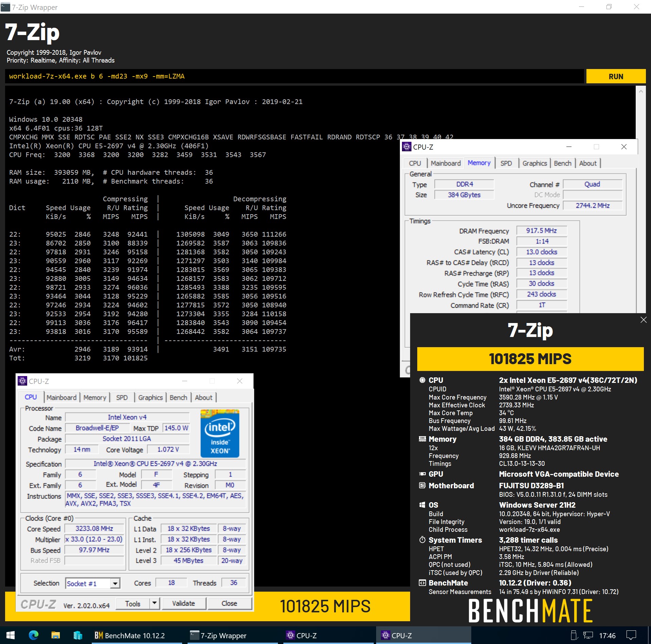
Task: Open SPD tab in upper CPU-Z window
Action: click(x=506, y=163)
